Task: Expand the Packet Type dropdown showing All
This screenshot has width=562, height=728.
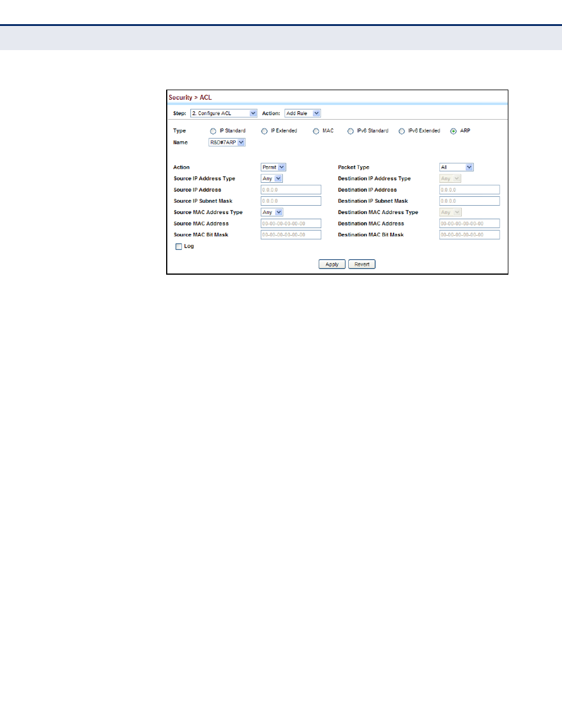Action: [456, 167]
